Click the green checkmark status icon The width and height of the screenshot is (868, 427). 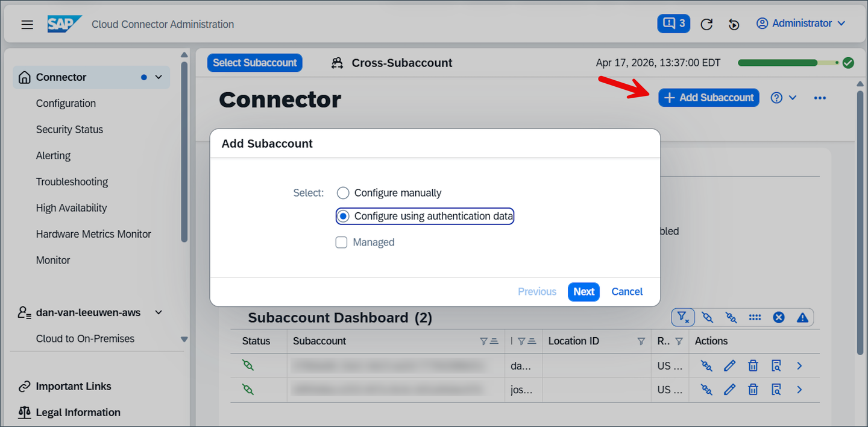click(x=848, y=63)
